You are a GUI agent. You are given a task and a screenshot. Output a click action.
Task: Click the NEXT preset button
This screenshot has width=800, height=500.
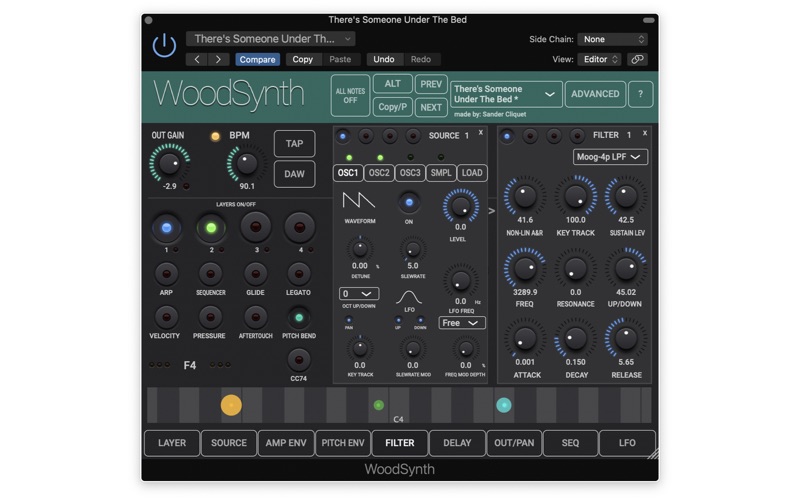point(431,107)
